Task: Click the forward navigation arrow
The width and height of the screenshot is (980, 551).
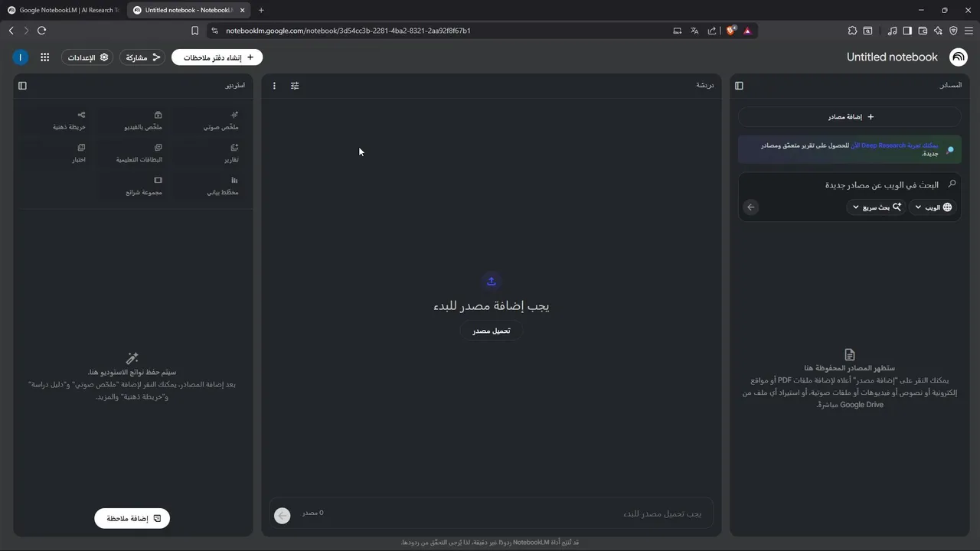Action: 26,31
